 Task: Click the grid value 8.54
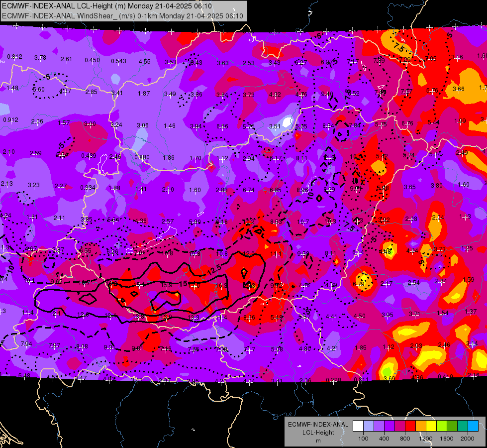tap(328, 125)
